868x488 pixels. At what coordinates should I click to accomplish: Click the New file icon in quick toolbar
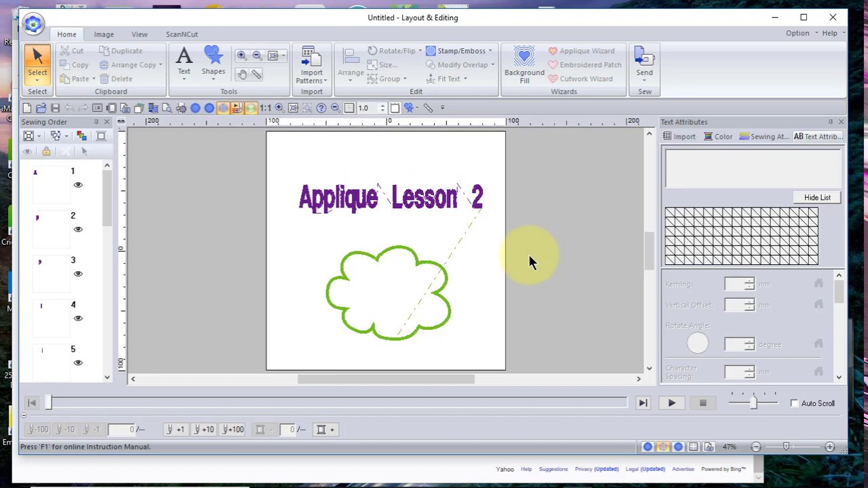tap(26, 108)
